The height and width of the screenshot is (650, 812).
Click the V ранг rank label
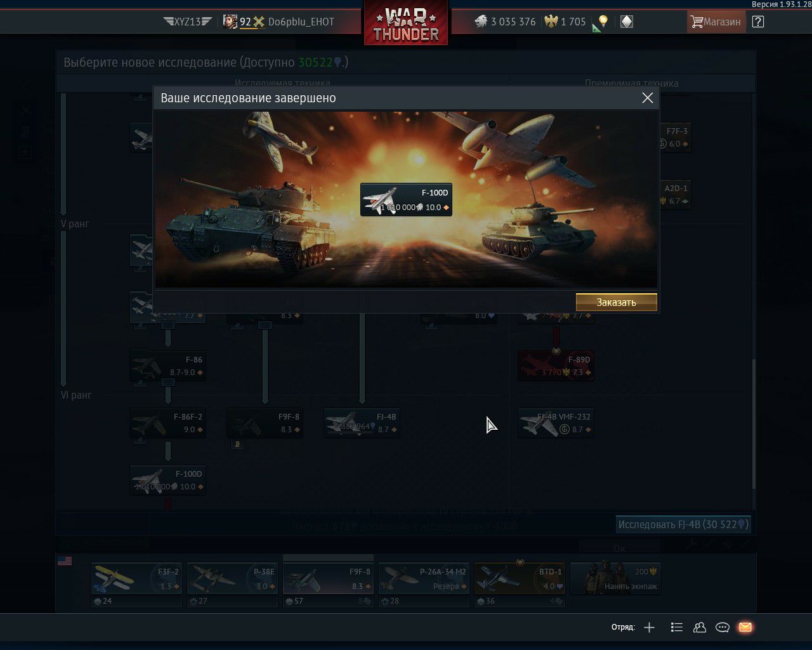point(75,223)
